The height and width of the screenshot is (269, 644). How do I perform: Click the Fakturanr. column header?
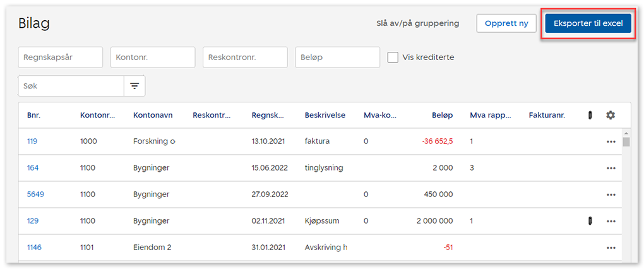coord(547,115)
